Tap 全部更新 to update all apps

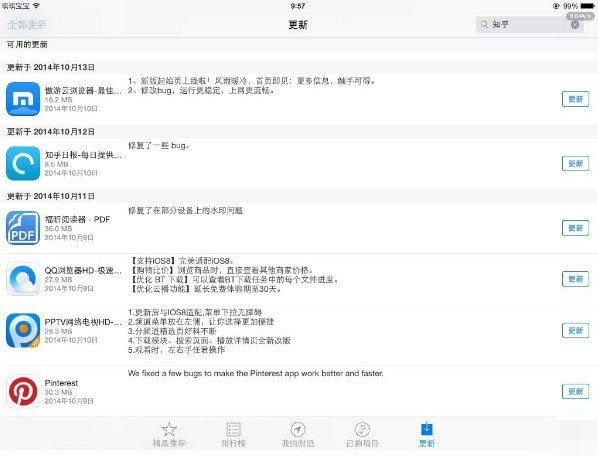tap(27, 25)
